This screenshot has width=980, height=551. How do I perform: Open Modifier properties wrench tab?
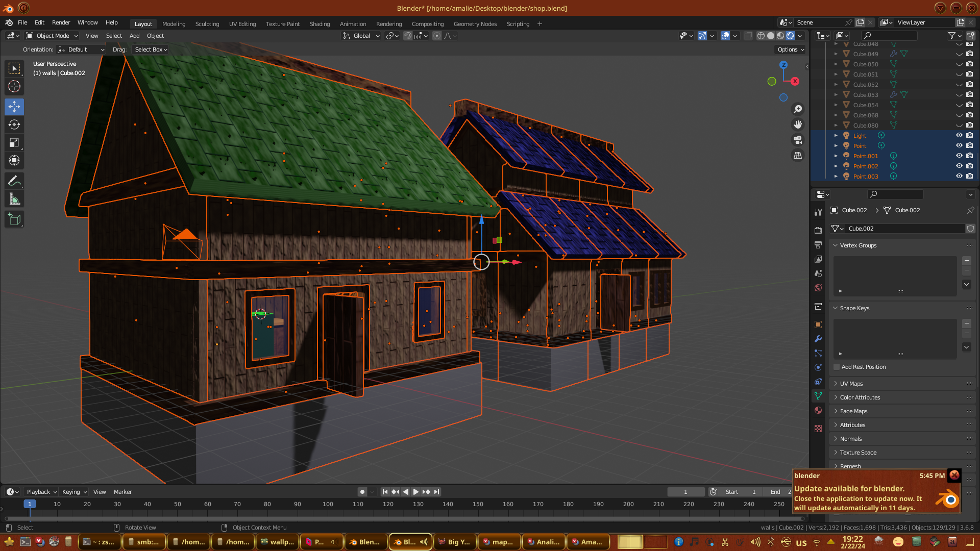pyautogui.click(x=818, y=339)
